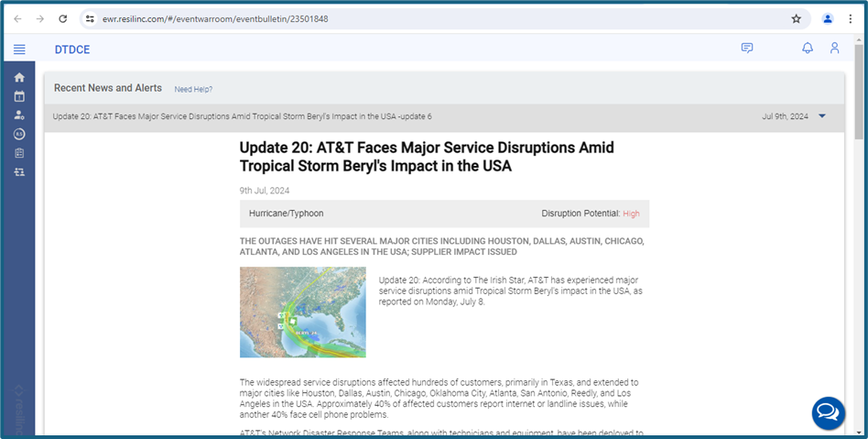Collapse the Update 20 bulletin dropdown arrow
The height and width of the screenshot is (439, 868).
[822, 116]
